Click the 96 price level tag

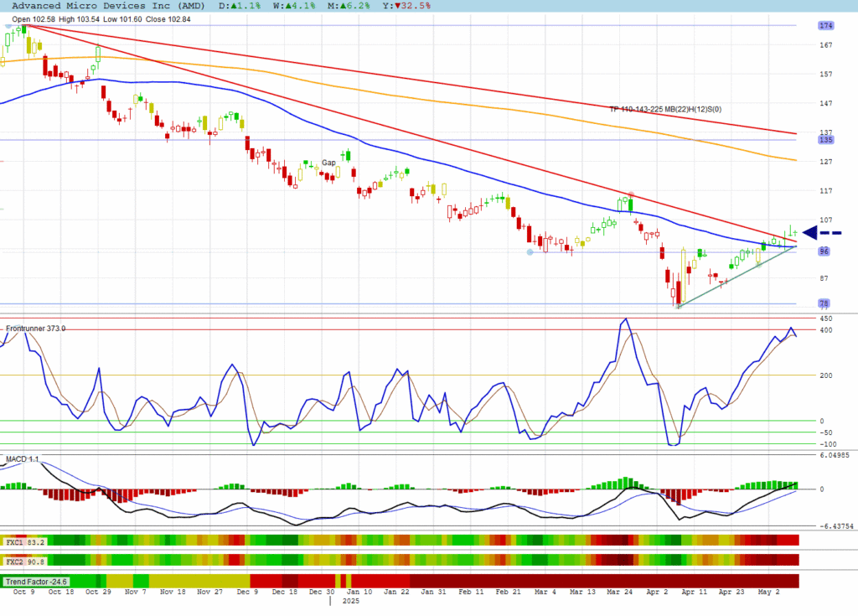(824, 251)
